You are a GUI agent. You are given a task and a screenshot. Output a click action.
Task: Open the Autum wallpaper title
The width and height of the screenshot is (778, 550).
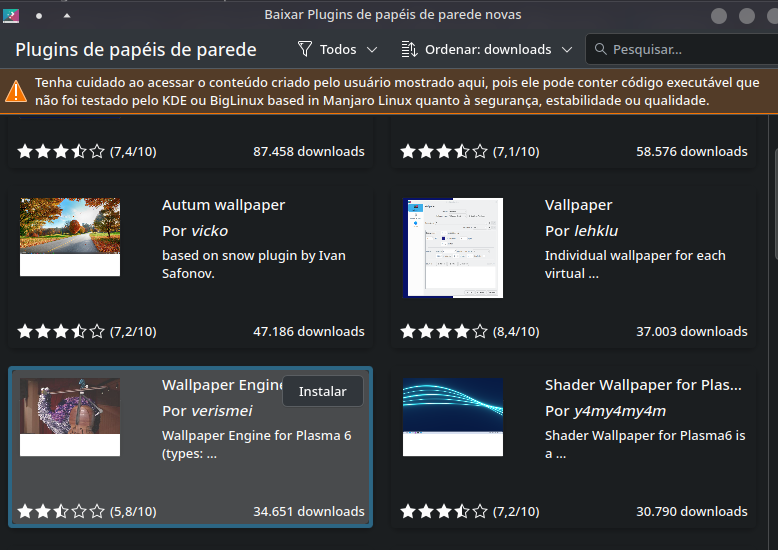click(x=223, y=205)
